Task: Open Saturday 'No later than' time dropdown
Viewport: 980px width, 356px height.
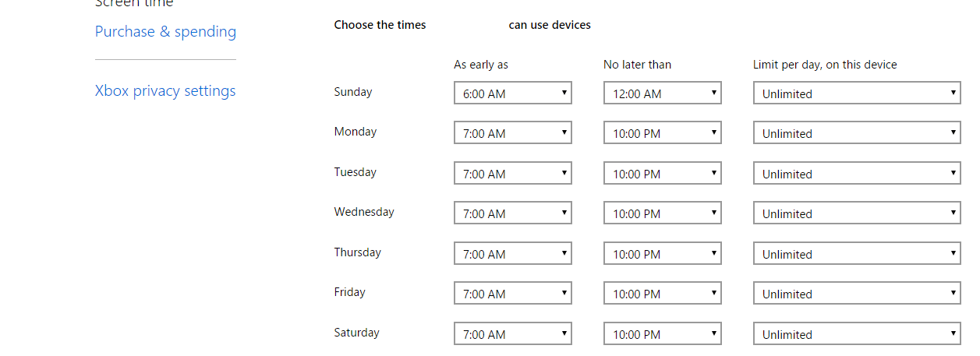Action: (x=663, y=333)
